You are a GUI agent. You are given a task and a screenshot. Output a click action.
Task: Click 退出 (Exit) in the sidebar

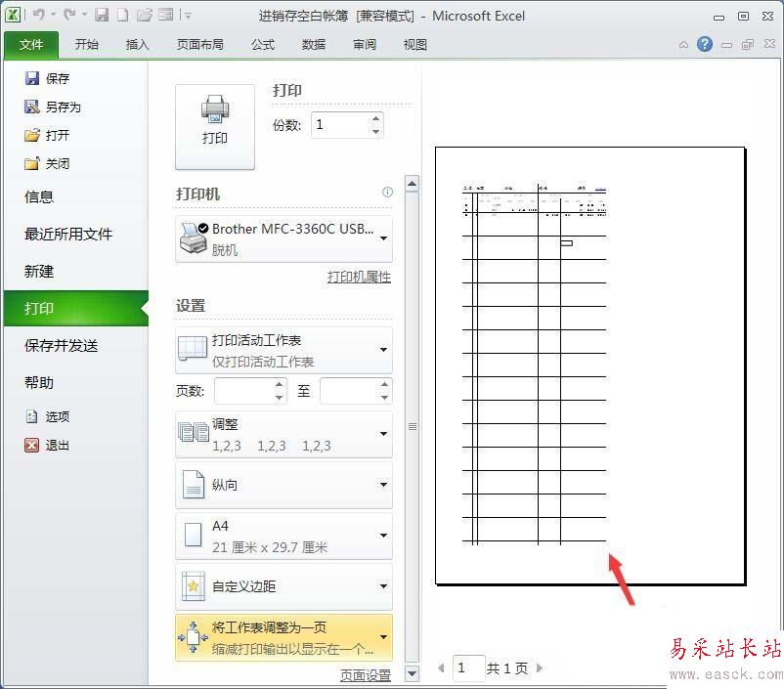(x=48, y=445)
